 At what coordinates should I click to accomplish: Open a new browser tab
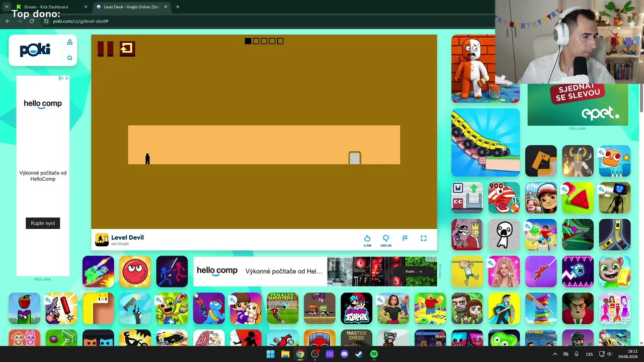point(178,7)
